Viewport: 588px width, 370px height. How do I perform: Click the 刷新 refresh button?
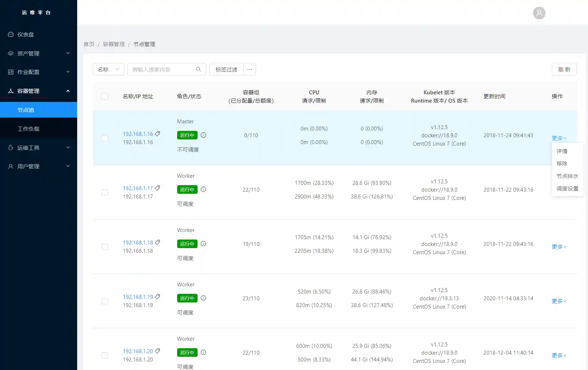(564, 69)
